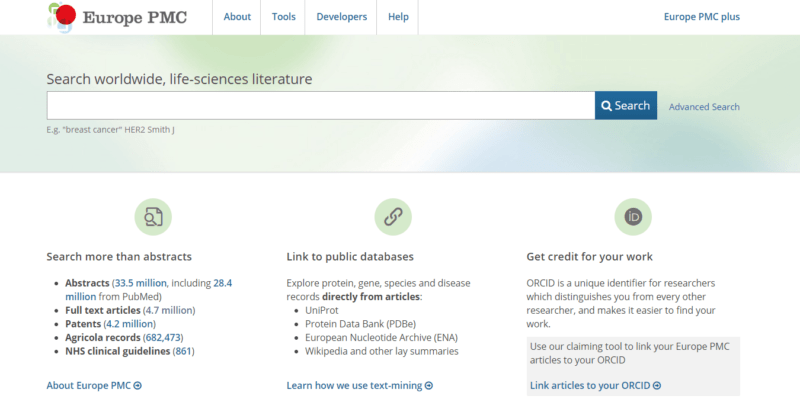Click the Search button

point(626,106)
